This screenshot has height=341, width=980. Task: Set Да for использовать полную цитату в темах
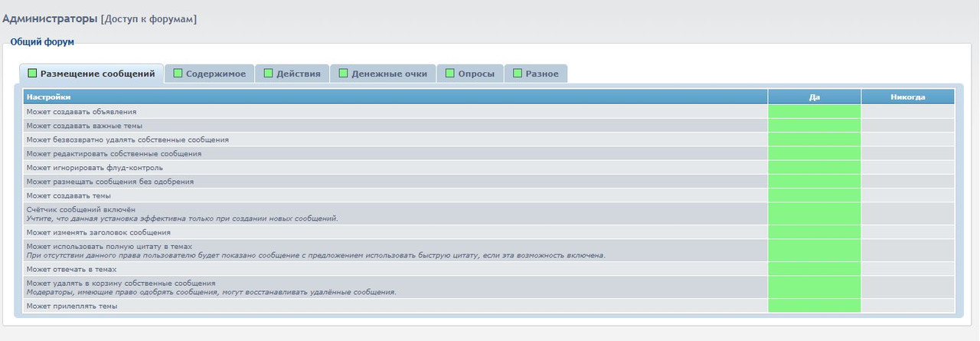815,250
